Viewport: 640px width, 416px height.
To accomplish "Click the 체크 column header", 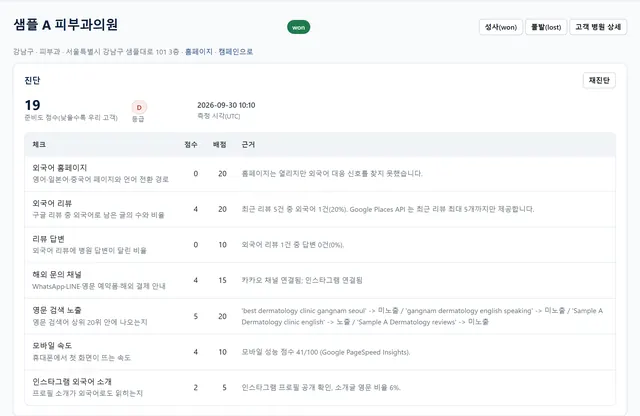I will [39, 145].
